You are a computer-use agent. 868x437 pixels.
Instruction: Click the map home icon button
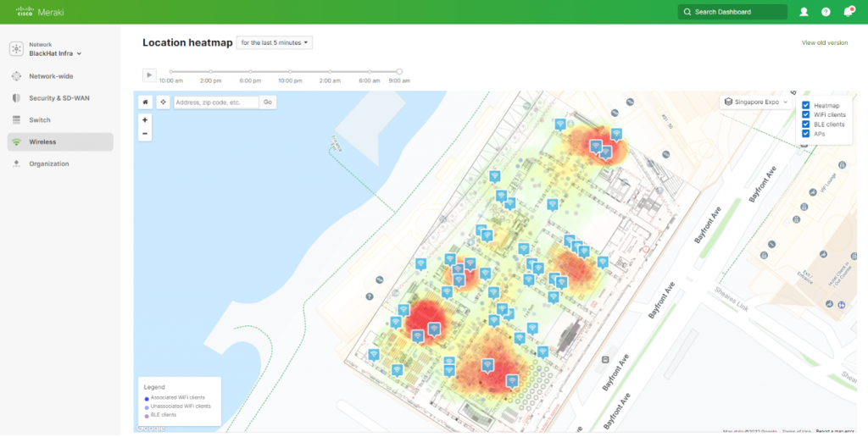pyautogui.click(x=145, y=102)
